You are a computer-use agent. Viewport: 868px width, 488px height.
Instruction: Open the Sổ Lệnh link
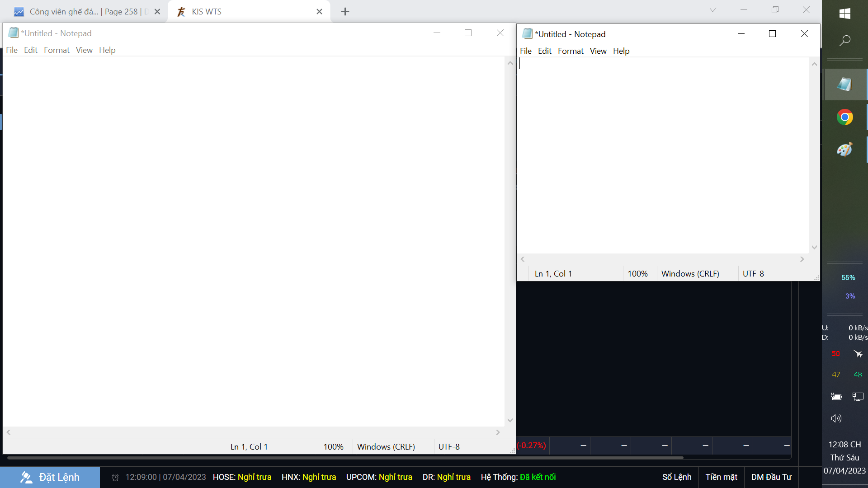pos(677,477)
